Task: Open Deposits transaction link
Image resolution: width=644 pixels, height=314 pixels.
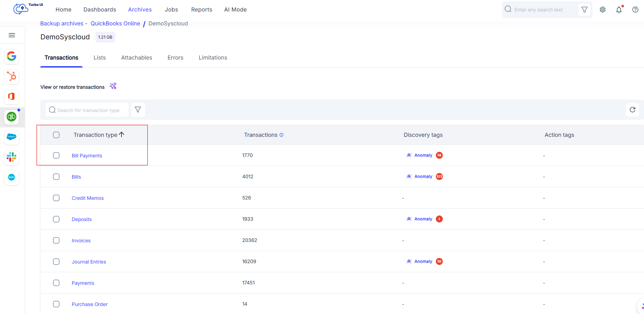Action: (x=82, y=219)
